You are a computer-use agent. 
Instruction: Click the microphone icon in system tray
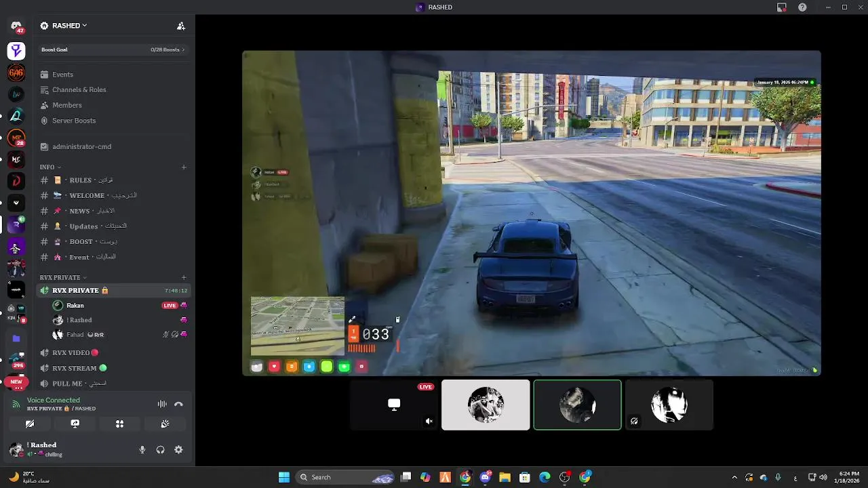(x=778, y=477)
